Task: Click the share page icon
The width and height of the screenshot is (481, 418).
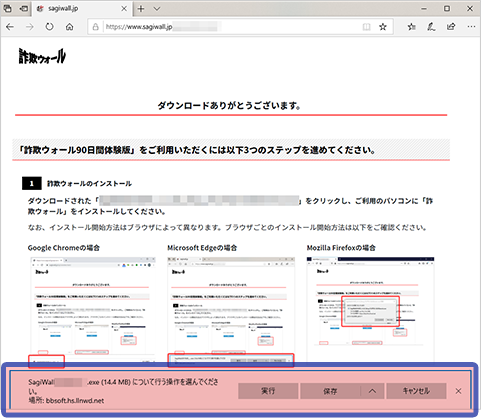Action: (x=451, y=27)
